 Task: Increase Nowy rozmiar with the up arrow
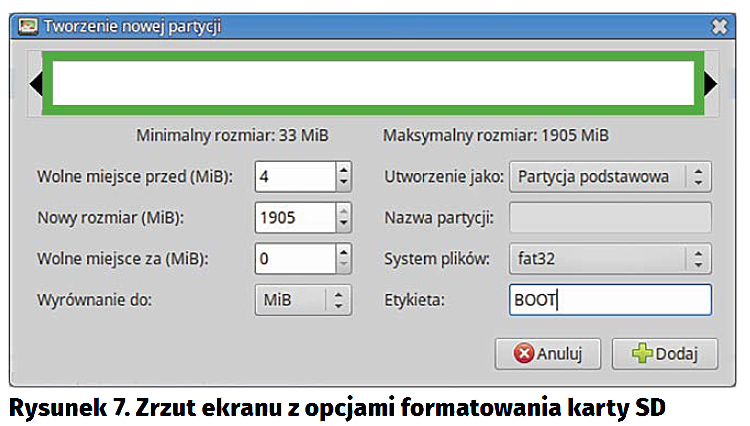pyautogui.click(x=343, y=211)
